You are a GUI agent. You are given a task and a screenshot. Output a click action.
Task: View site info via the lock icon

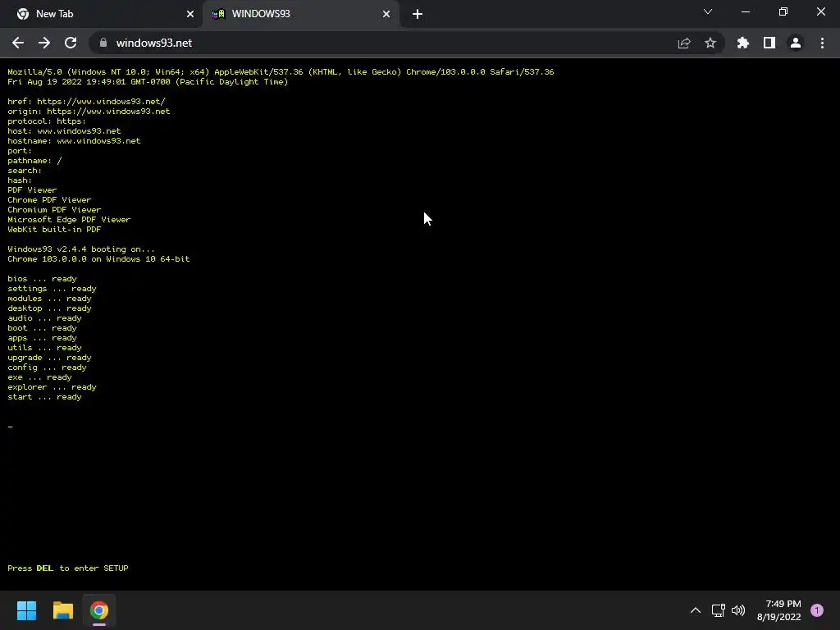click(103, 43)
